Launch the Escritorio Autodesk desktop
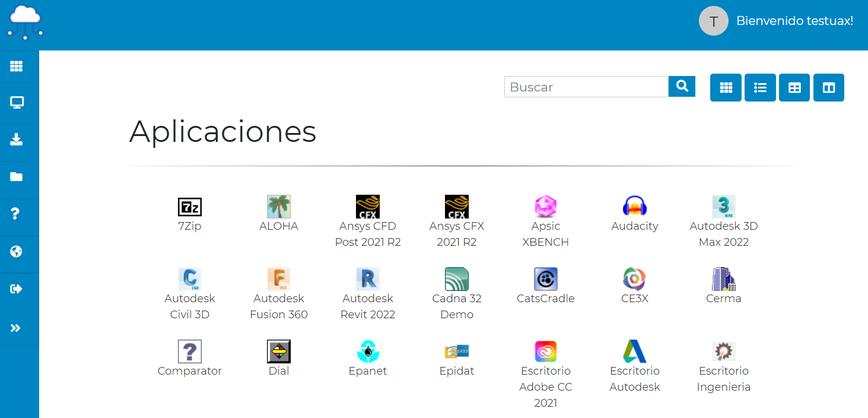This screenshot has width=868, height=418. [635, 367]
